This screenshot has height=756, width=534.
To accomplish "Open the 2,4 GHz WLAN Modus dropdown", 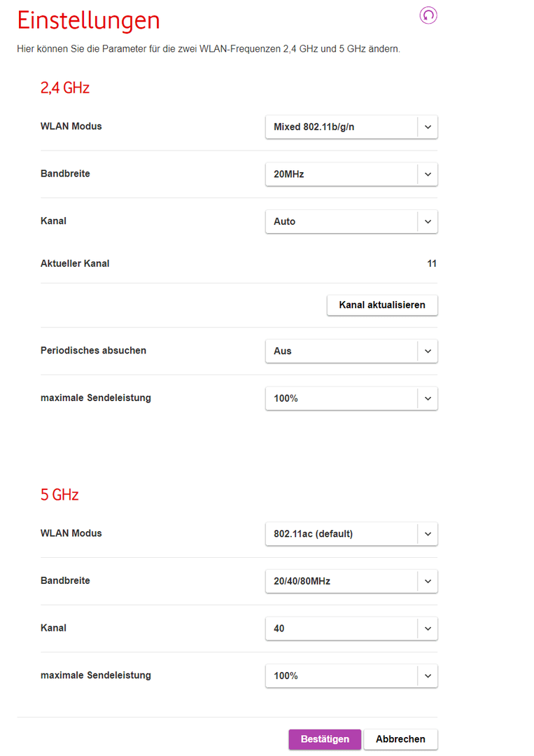I will [351, 127].
